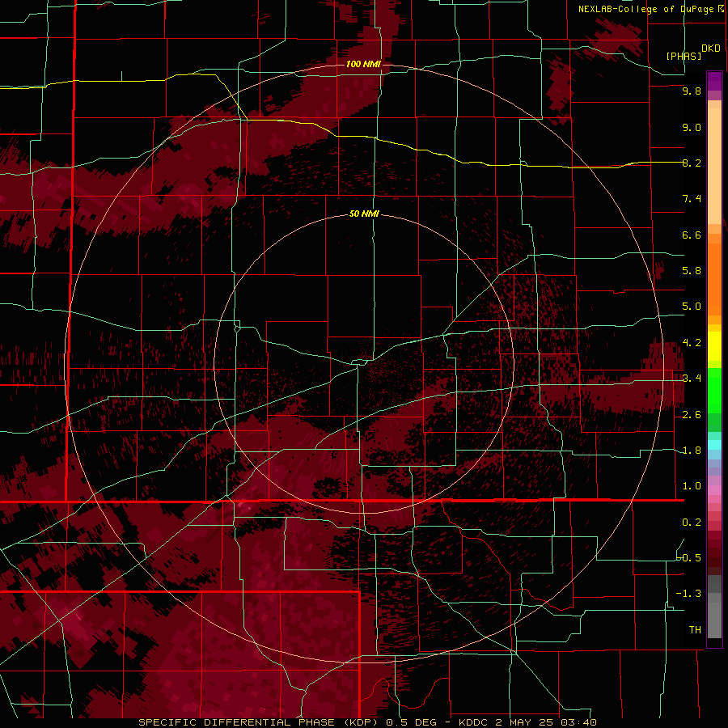The height and width of the screenshot is (728, 728).
Task: Click the 5.0 scale value
Action: coord(692,307)
